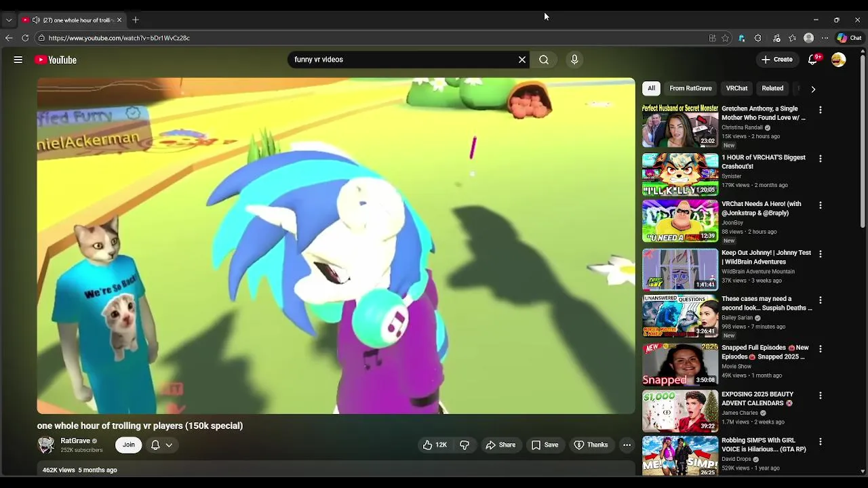Open the browser profile avatar

pyautogui.click(x=808, y=38)
